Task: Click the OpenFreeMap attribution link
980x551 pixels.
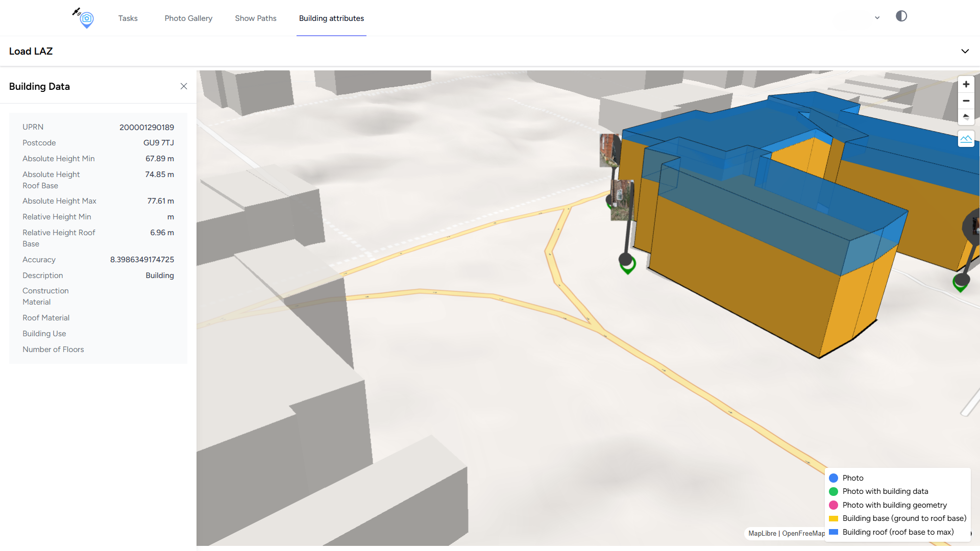Action: tap(803, 533)
